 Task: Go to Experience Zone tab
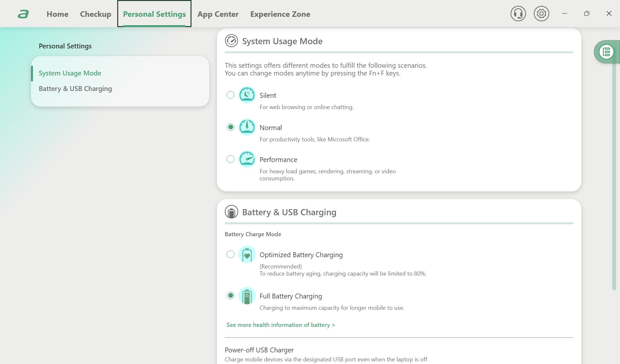[280, 14]
